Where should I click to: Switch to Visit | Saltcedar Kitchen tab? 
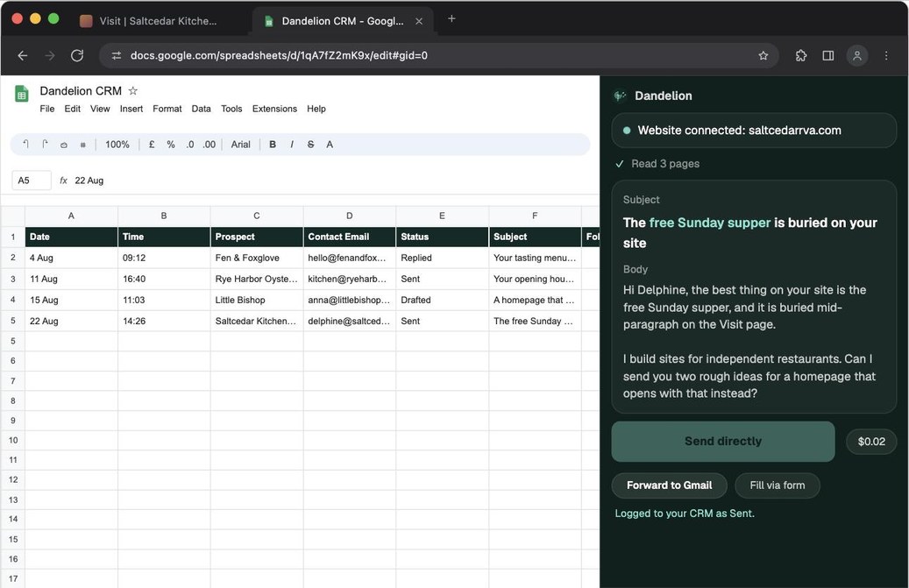pyautogui.click(x=159, y=21)
